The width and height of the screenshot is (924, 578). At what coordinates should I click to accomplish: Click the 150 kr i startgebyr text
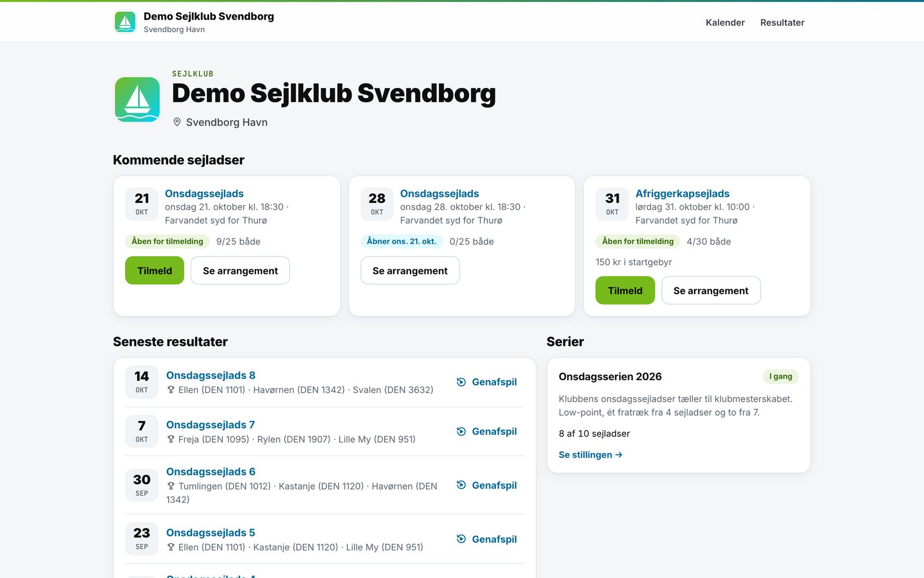(x=634, y=262)
